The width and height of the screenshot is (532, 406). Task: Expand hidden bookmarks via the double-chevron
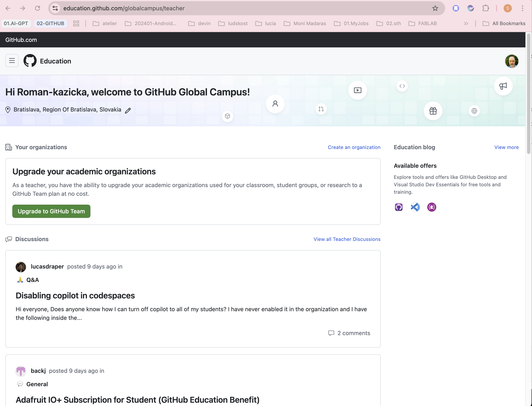(x=466, y=23)
